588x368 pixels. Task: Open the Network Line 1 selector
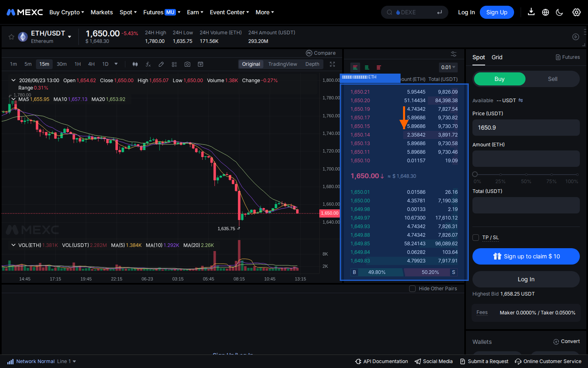pos(67,361)
